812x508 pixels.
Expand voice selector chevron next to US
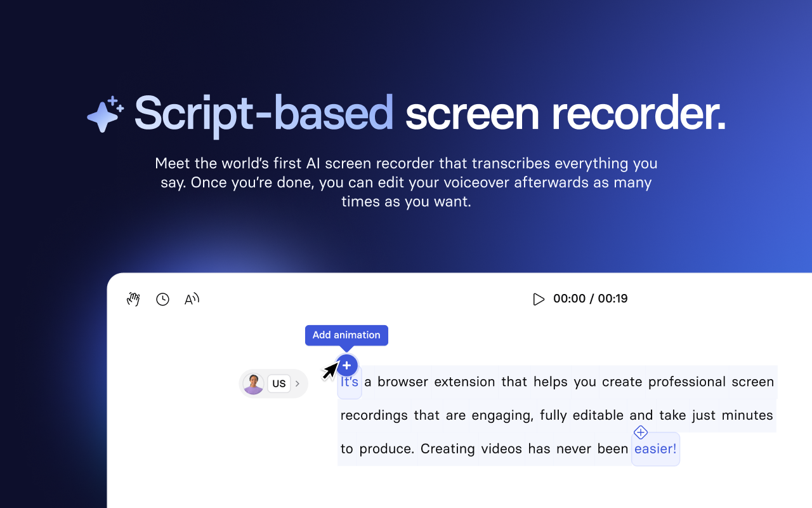(x=298, y=384)
